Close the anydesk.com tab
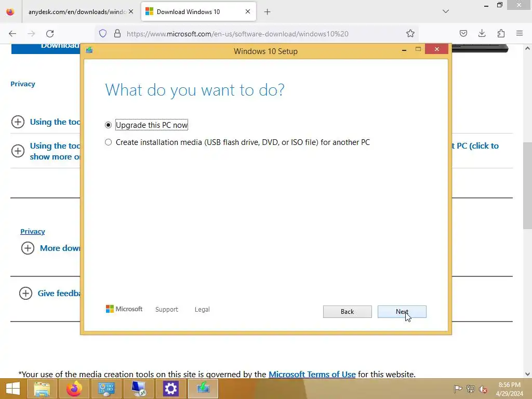Image resolution: width=532 pixels, height=399 pixels. 131,11
